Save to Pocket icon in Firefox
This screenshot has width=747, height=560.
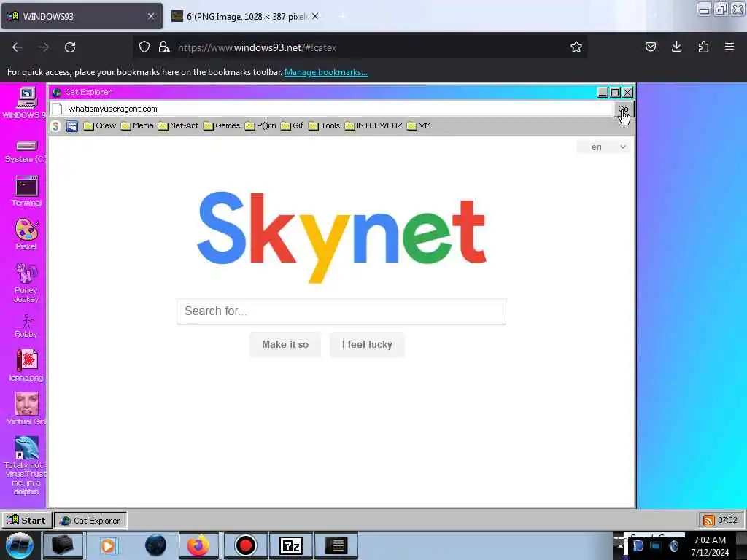[650, 47]
